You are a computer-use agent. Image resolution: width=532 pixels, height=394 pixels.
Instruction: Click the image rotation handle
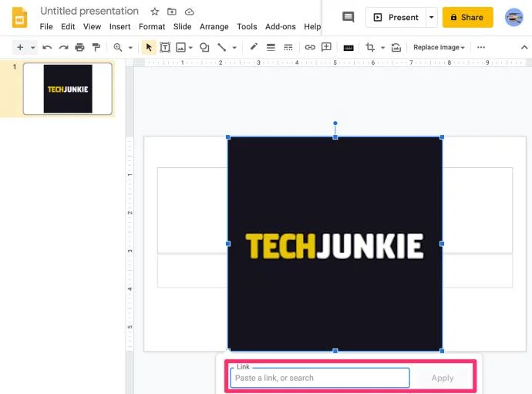point(335,123)
